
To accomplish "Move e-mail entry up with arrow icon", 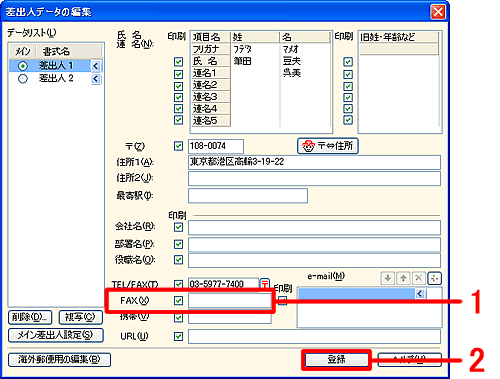I will point(403,278).
